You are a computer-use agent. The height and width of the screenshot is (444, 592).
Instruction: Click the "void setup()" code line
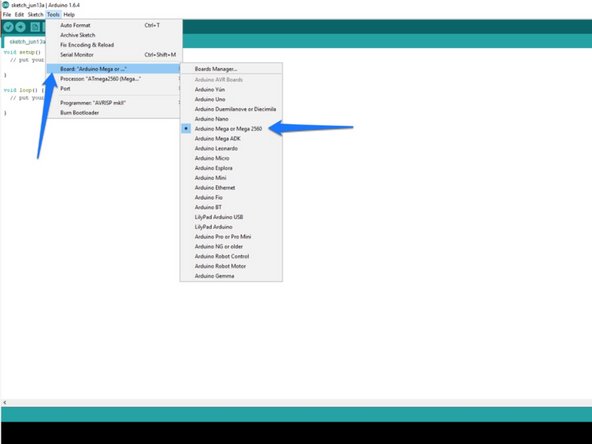pos(22,52)
